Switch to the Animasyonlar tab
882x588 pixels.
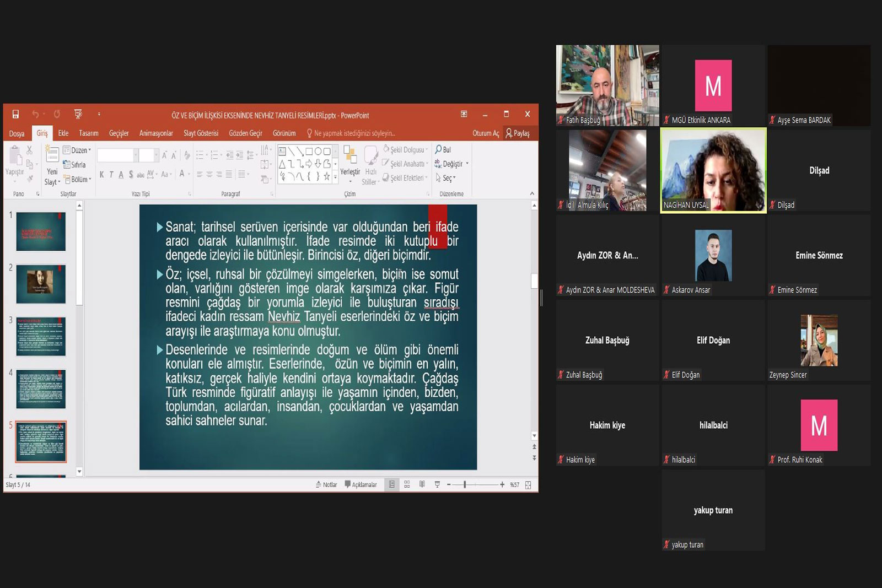click(x=156, y=133)
